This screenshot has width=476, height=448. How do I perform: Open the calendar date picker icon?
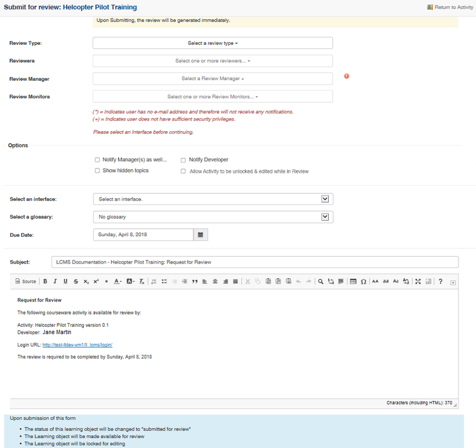(x=200, y=235)
